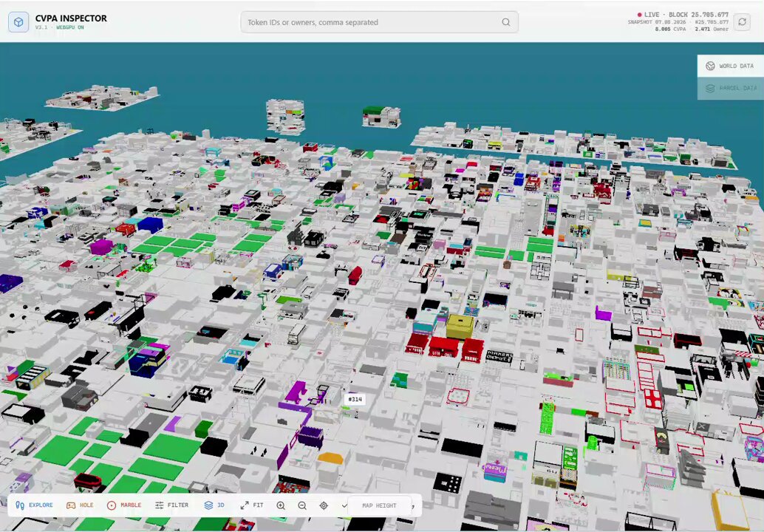764x532 pixels.
Task: Refresh the live block snapshot
Action: click(x=742, y=22)
